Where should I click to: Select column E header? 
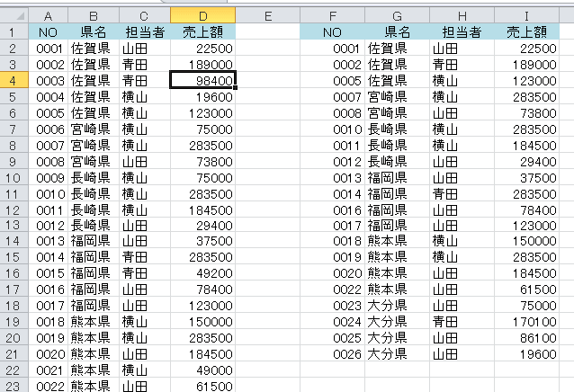pyautogui.click(x=267, y=15)
